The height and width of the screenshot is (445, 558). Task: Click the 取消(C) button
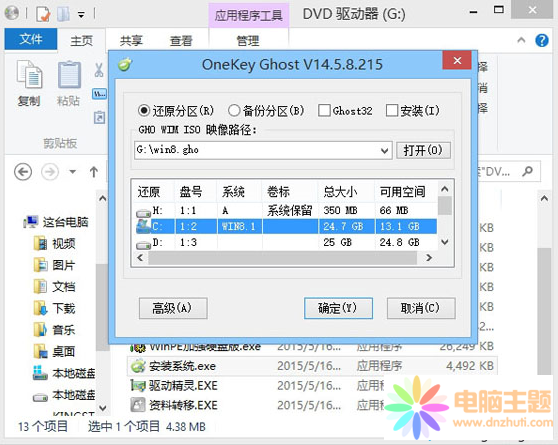[421, 308]
